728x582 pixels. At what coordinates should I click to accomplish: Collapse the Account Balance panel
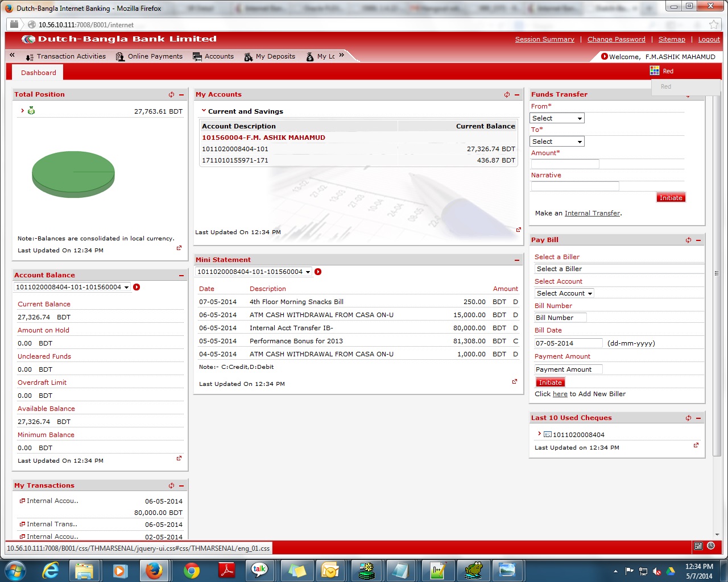181,276
